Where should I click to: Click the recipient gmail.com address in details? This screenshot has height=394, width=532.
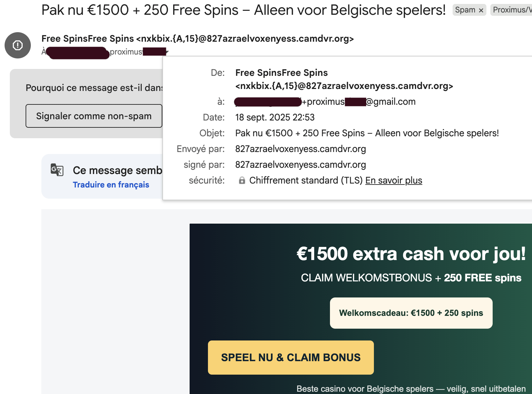tap(390, 102)
